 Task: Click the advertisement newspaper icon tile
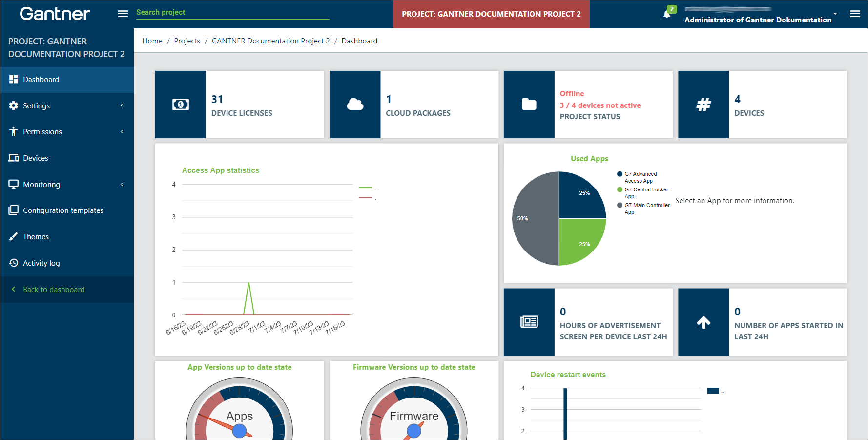[x=529, y=322]
